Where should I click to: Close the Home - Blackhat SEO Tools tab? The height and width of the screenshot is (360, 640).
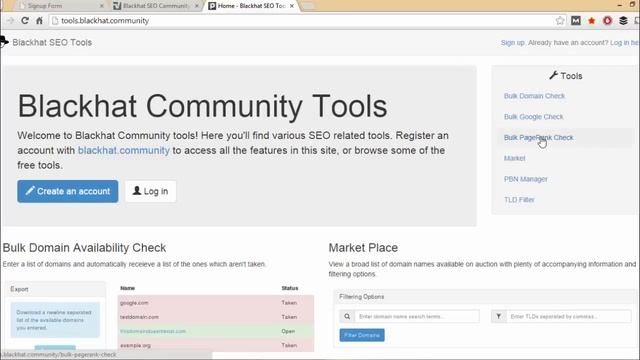[x=292, y=6]
